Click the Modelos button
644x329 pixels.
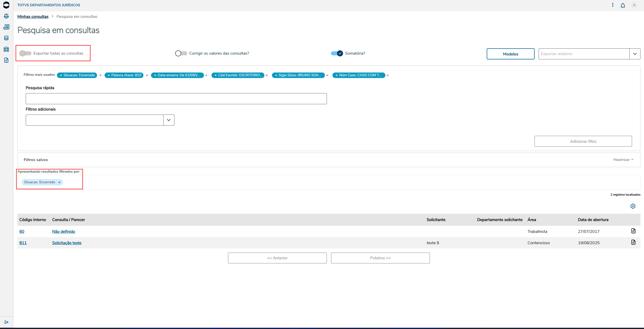tap(510, 54)
